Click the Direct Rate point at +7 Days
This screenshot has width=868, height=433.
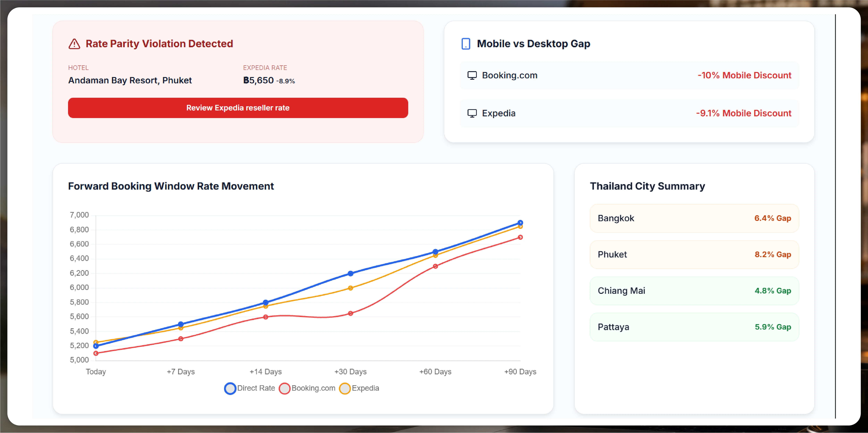point(181,324)
